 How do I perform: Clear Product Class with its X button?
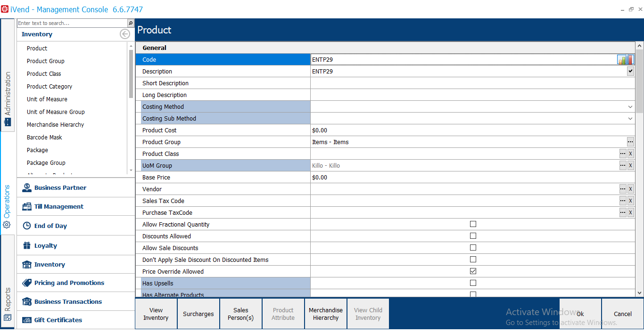(630, 154)
